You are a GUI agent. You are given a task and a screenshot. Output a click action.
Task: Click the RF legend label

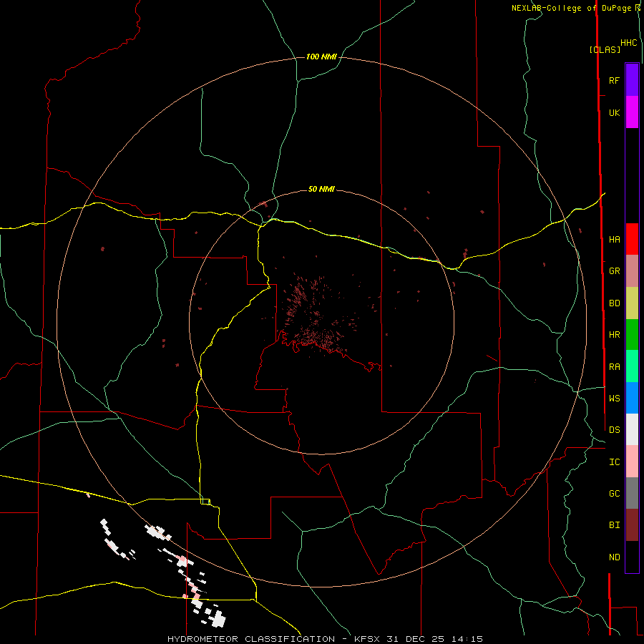[x=615, y=80]
